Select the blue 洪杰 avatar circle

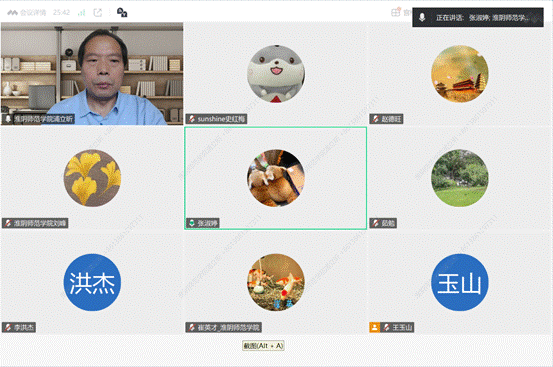(92, 282)
